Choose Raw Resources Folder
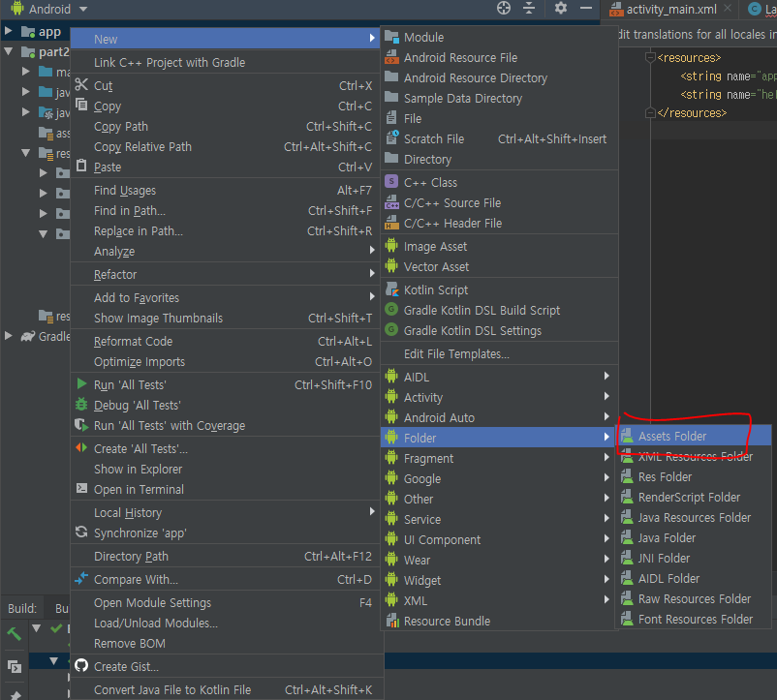The height and width of the screenshot is (700, 777). [x=693, y=598]
